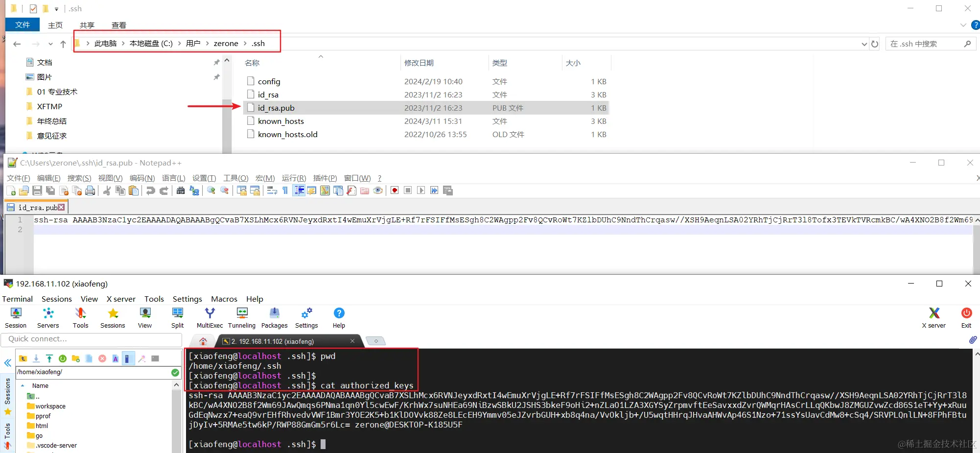Image resolution: width=980 pixels, height=453 pixels.
Task: Undo the last edit in Notepad++
Action: tap(150, 191)
